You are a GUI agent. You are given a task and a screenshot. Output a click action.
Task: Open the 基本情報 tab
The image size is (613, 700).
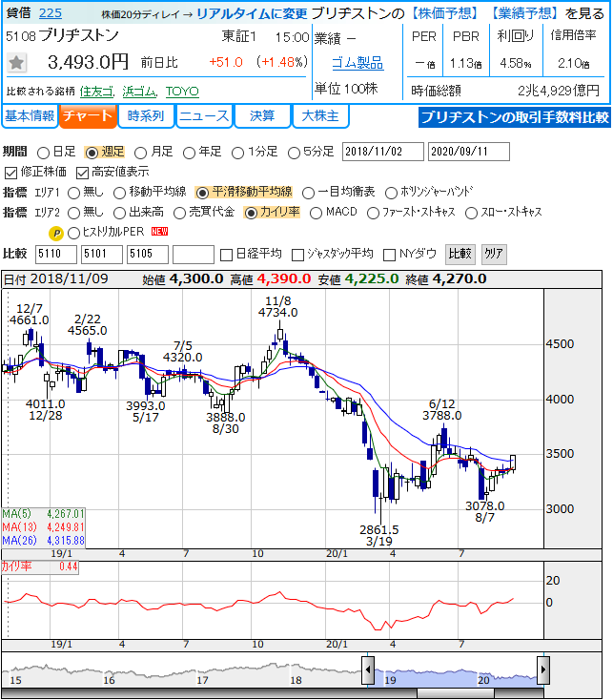30,116
